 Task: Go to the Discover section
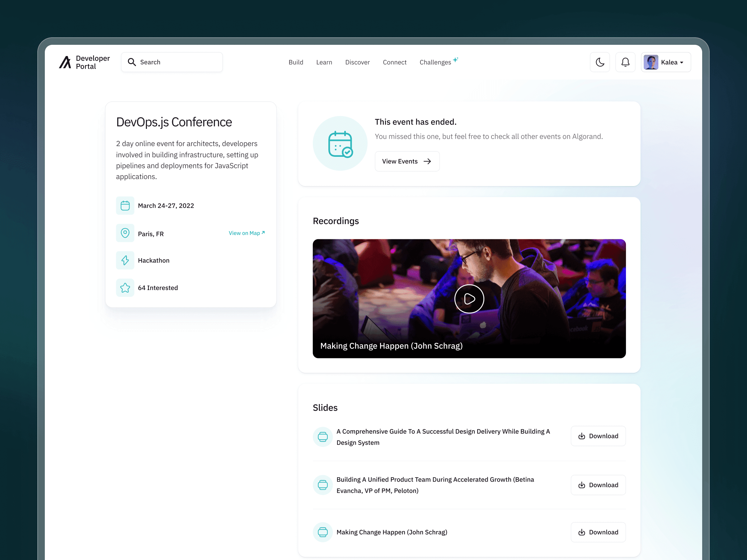(357, 62)
